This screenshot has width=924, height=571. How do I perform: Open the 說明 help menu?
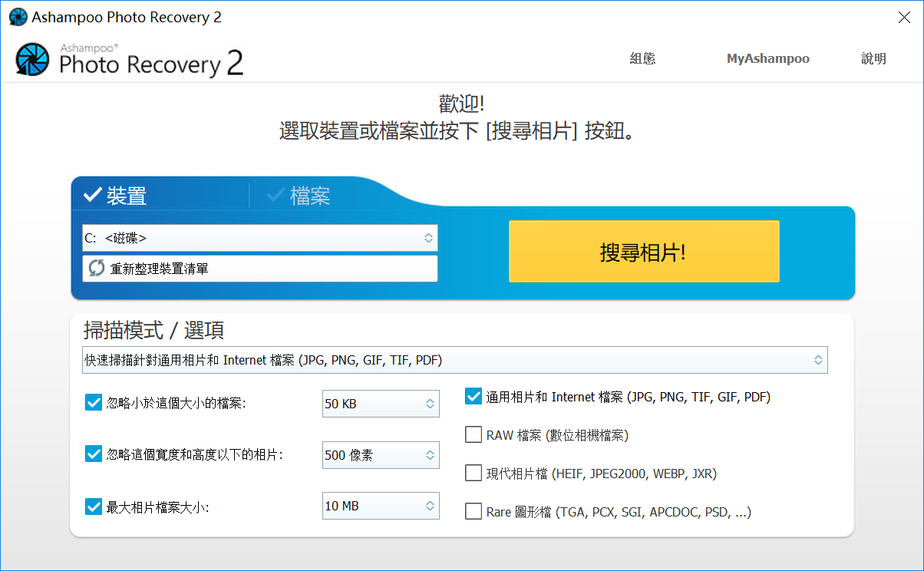click(x=873, y=58)
